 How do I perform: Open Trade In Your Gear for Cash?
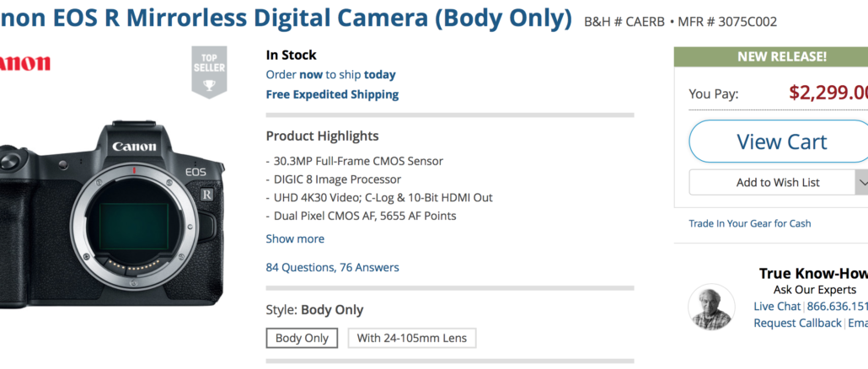[x=749, y=223]
